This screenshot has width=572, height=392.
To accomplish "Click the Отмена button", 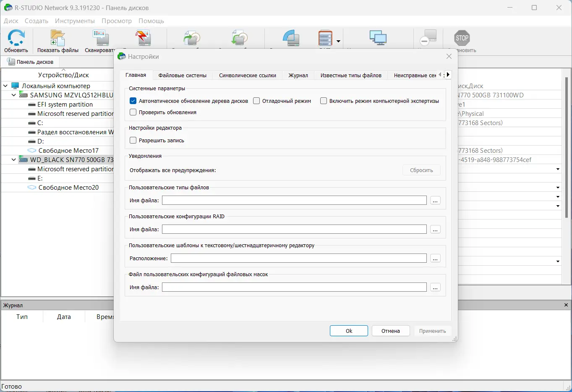I will coord(391,331).
